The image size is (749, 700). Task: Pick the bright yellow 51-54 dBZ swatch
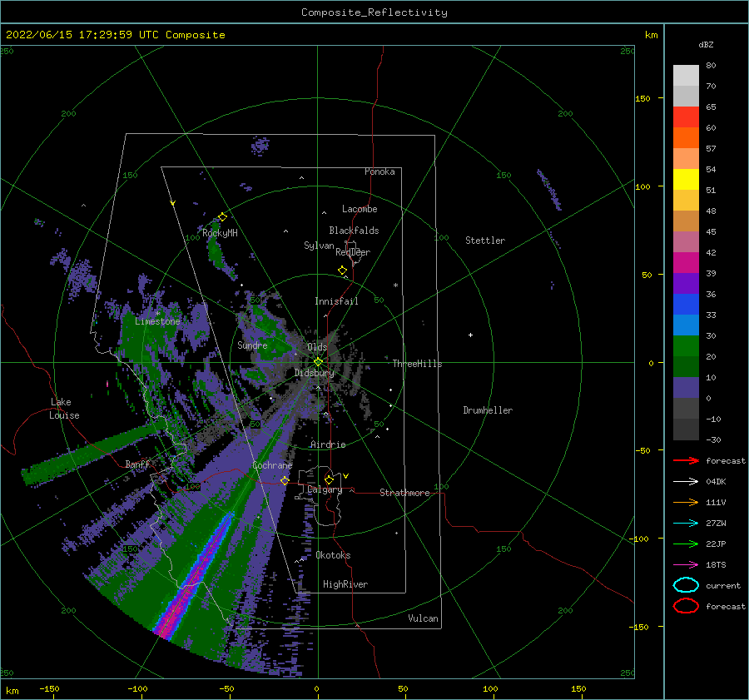click(x=686, y=180)
